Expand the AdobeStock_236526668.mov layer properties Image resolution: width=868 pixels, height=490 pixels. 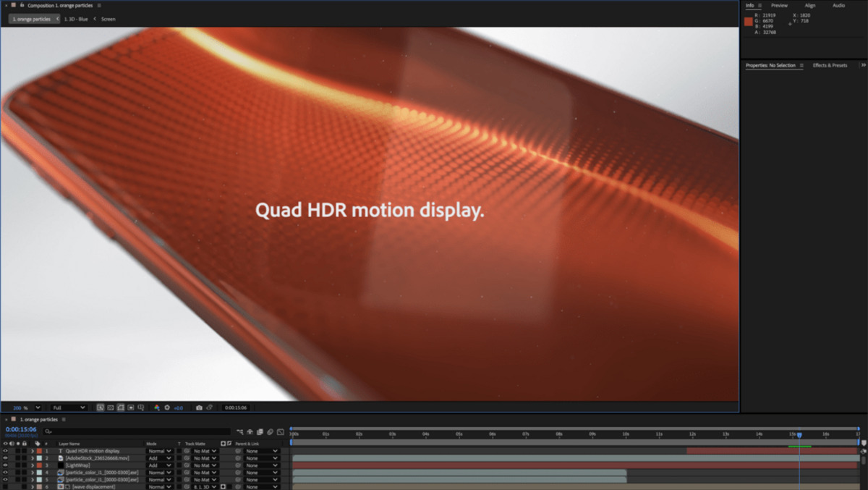click(33, 458)
